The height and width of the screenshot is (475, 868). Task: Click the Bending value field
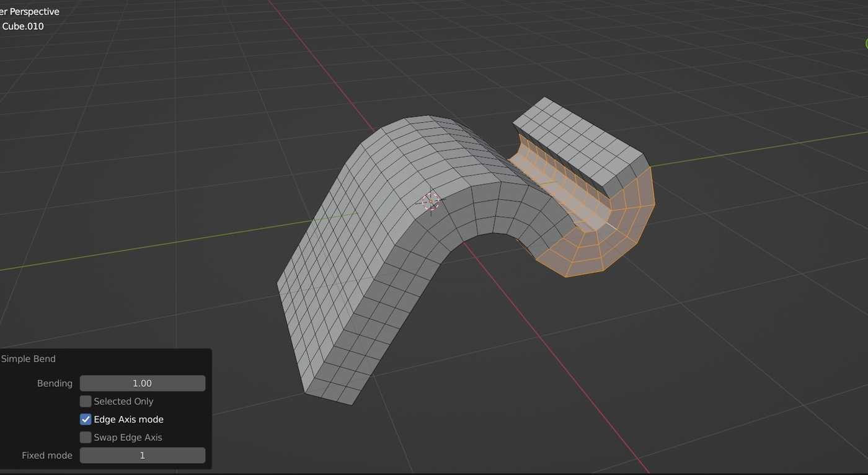(142, 383)
